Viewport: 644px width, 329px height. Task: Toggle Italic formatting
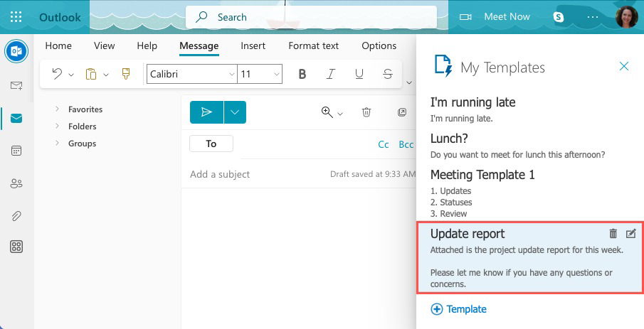(x=331, y=74)
